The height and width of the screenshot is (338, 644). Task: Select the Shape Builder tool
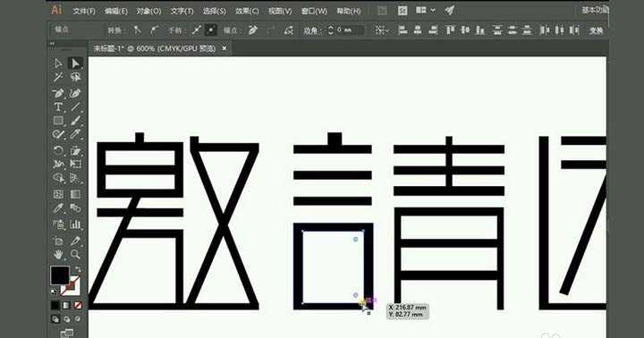[x=58, y=178]
